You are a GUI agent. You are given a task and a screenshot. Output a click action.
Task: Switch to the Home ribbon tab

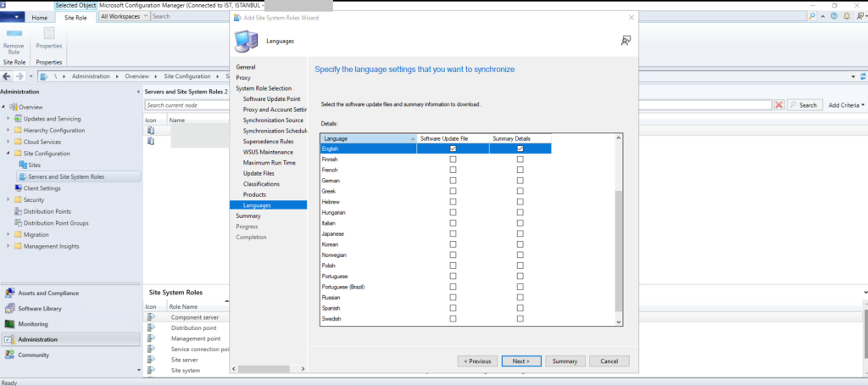coord(39,17)
